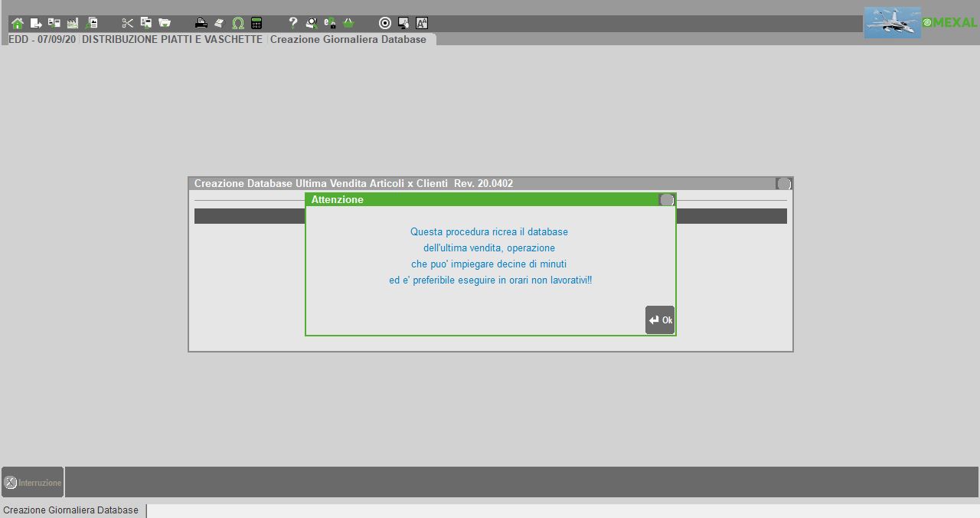Close the Creazione Database Ultima Vendita window

click(783, 184)
